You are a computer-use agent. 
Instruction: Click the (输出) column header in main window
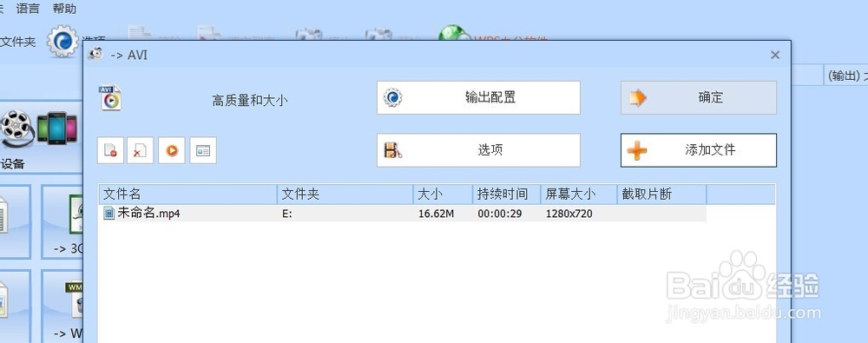click(845, 76)
